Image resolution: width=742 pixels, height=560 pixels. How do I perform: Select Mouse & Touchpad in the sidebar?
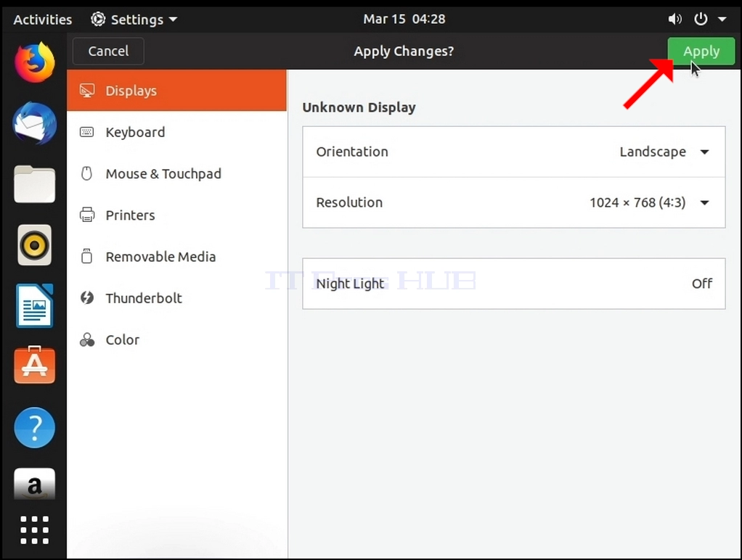point(176,173)
